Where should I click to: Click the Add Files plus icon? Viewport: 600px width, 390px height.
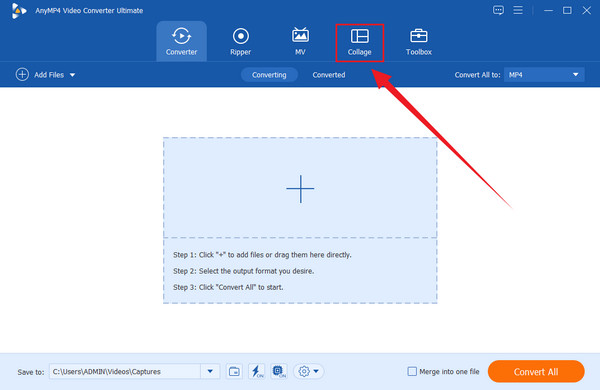point(22,74)
